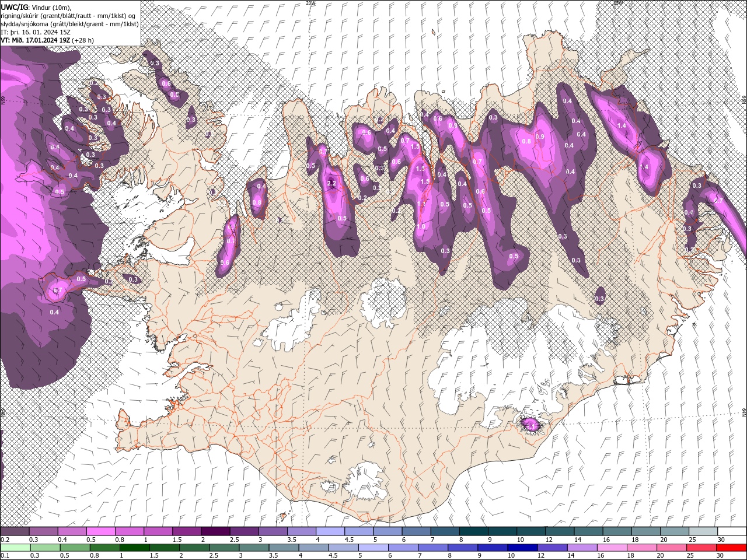Screen dimensions: 747x560
Task: Click the snow legend swatch starting at 0.2
Action: (x=15, y=531)
